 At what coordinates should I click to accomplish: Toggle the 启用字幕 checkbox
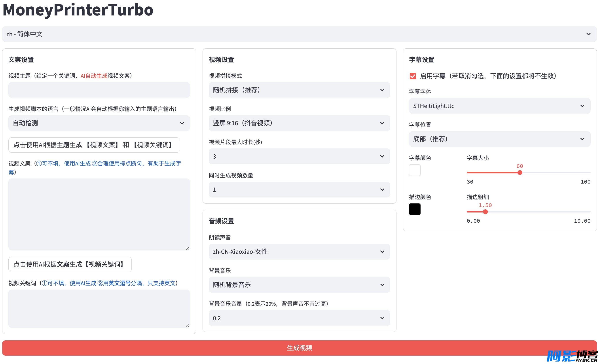point(413,76)
